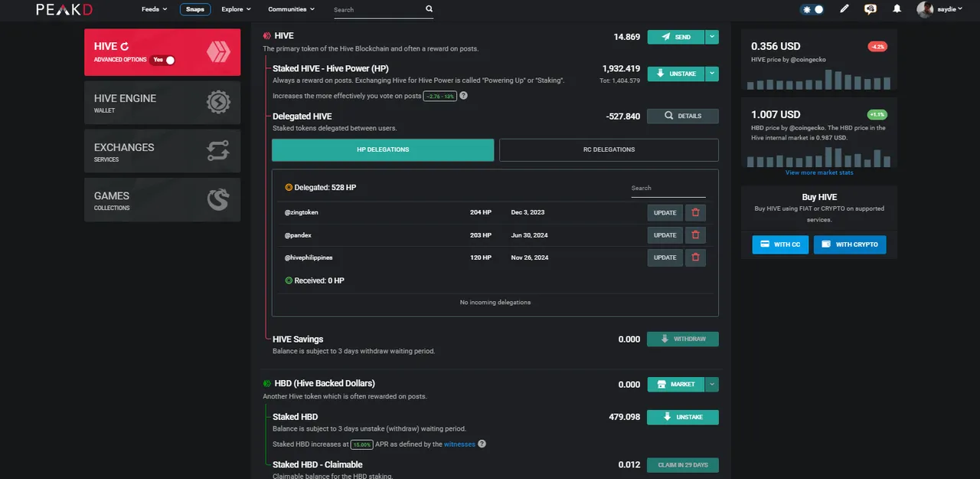Click Unstake for Staked HBD

pyautogui.click(x=683, y=417)
